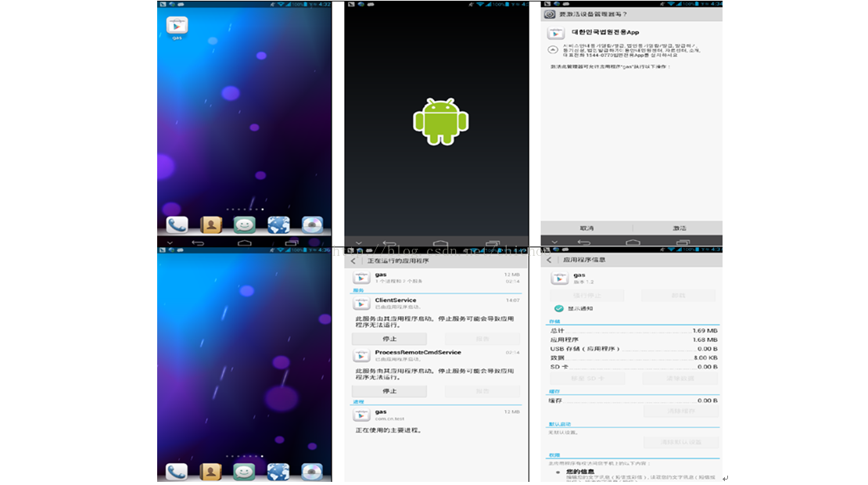Open Phone dialer on home screen showing gas icon
This screenshot has height=485, width=868.
[177, 225]
